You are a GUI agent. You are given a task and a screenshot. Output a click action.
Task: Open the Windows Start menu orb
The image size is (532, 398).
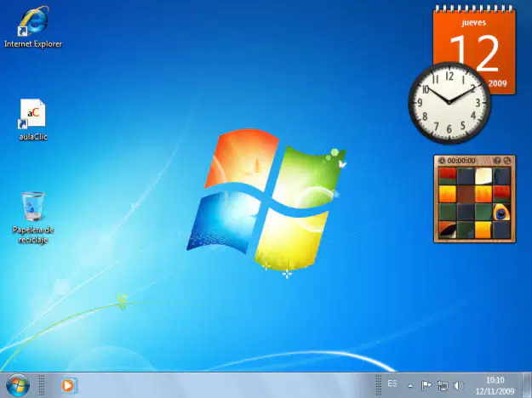pyautogui.click(x=18, y=385)
